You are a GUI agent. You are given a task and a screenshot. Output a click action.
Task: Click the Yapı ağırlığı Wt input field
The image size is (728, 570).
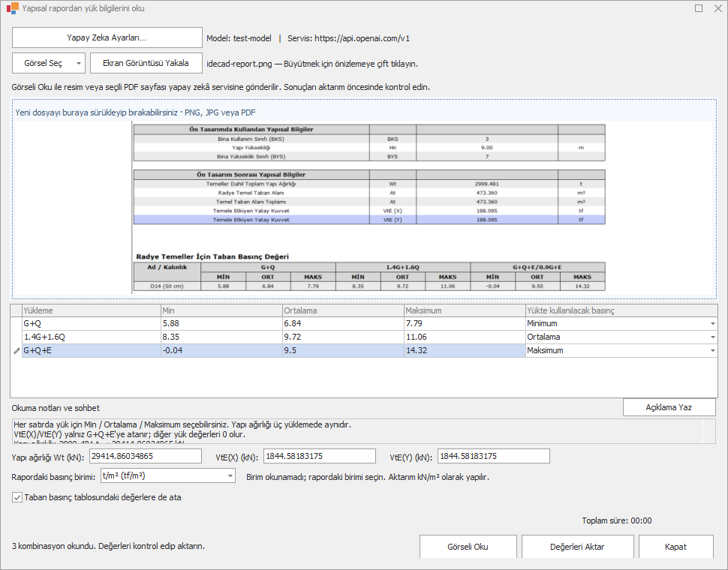point(146,456)
